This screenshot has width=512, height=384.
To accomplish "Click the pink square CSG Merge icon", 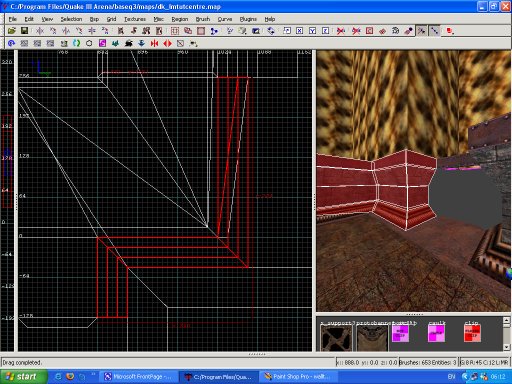I will 201,31.
